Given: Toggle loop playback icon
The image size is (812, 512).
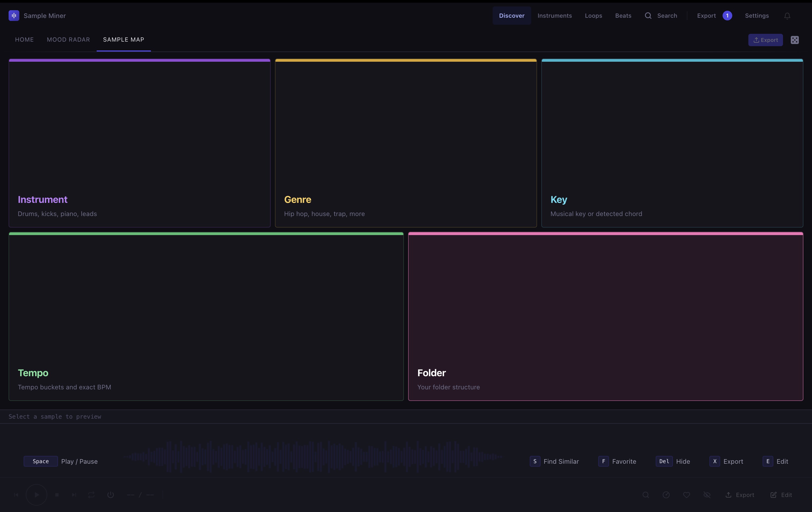Looking at the screenshot, I should click(x=91, y=495).
